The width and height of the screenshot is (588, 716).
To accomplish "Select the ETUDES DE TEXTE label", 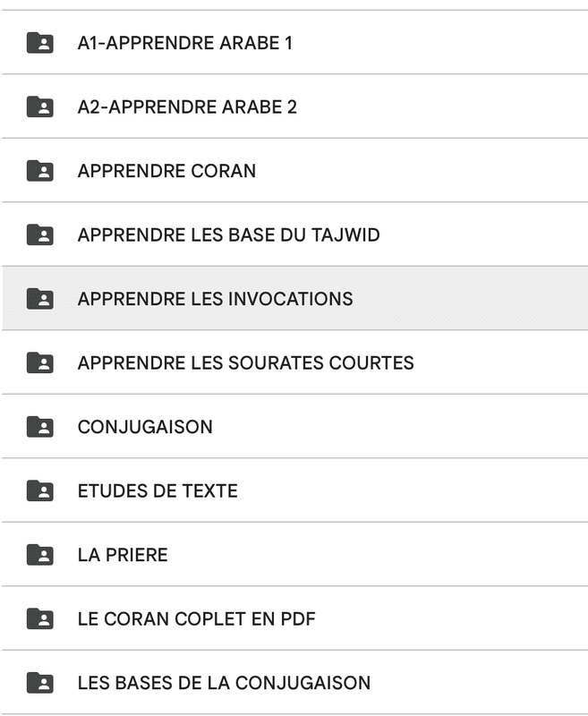I will click(158, 490).
